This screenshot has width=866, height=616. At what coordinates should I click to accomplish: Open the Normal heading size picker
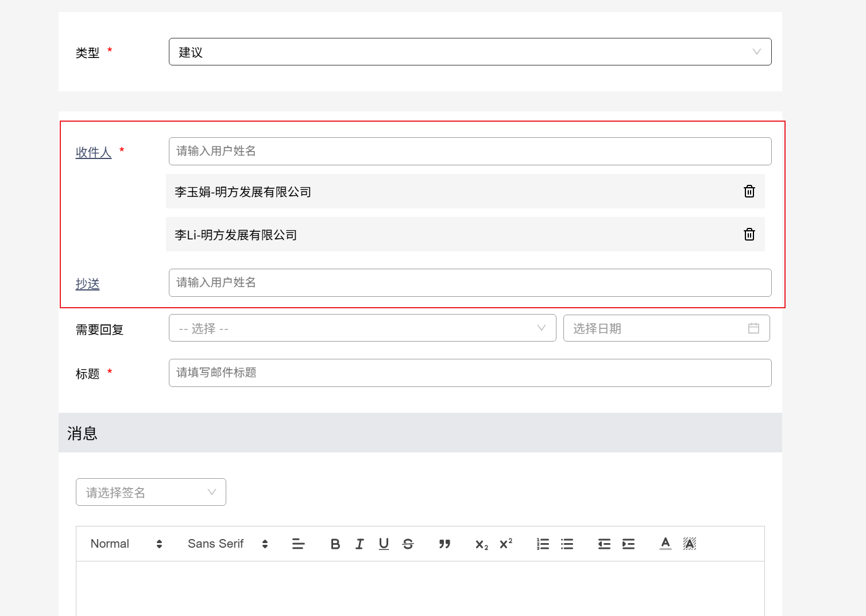(126, 544)
